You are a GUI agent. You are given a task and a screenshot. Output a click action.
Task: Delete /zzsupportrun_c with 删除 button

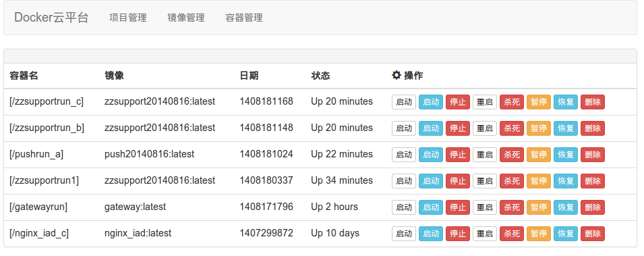click(593, 102)
